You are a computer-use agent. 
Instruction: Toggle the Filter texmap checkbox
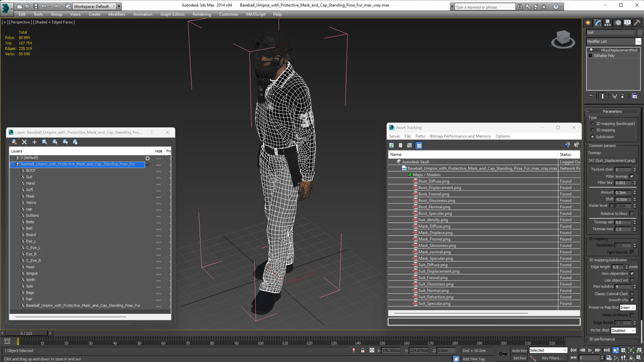632,176
